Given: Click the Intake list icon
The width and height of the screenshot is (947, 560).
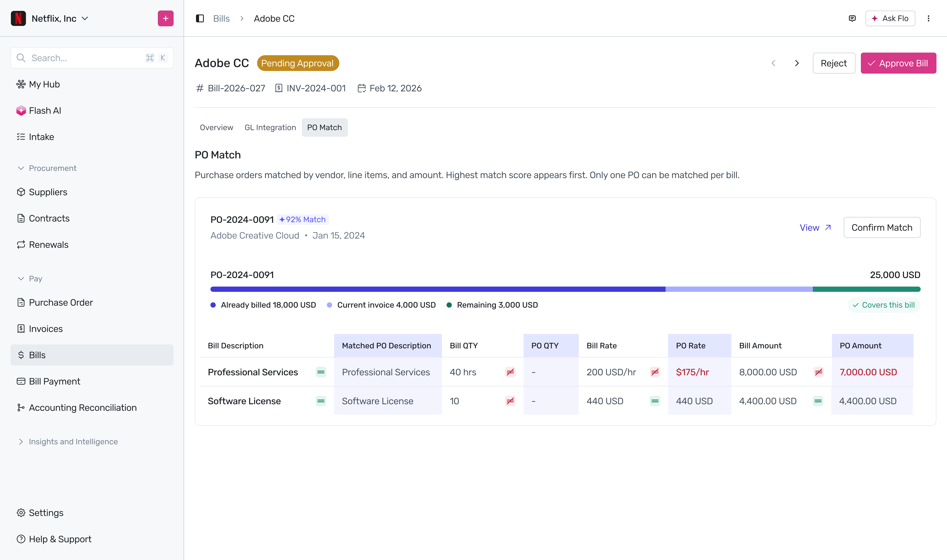Looking at the screenshot, I should coord(21,136).
